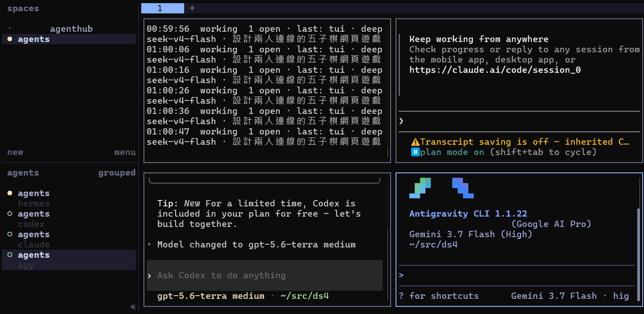Image resolution: width=644 pixels, height=314 pixels.
Task: Click the plan mode pause icon
Action: (x=415, y=152)
